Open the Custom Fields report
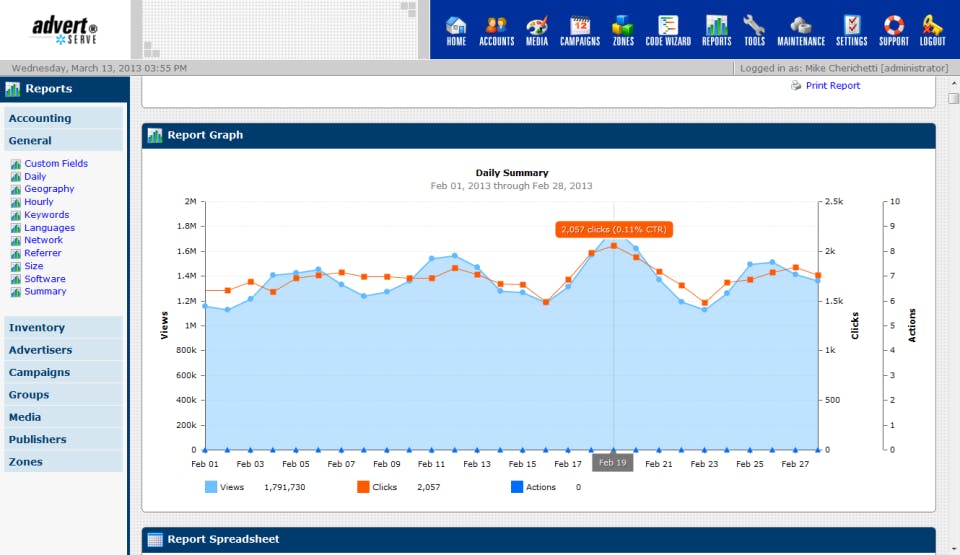This screenshot has height=555, width=960. [56, 164]
